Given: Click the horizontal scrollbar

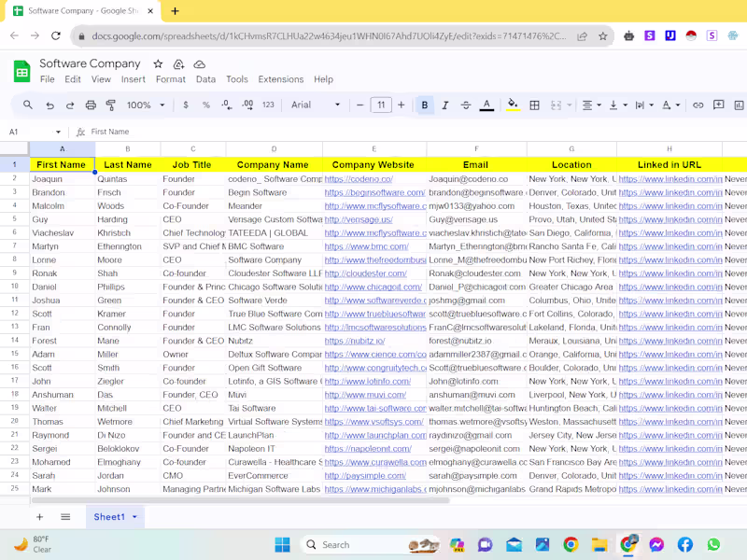Looking at the screenshot, I should (240, 500).
